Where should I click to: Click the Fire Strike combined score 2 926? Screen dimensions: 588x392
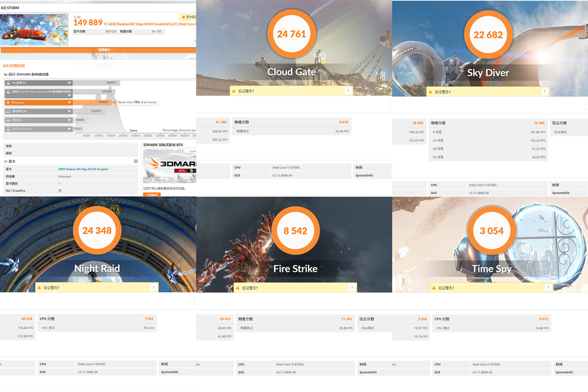pos(422,319)
